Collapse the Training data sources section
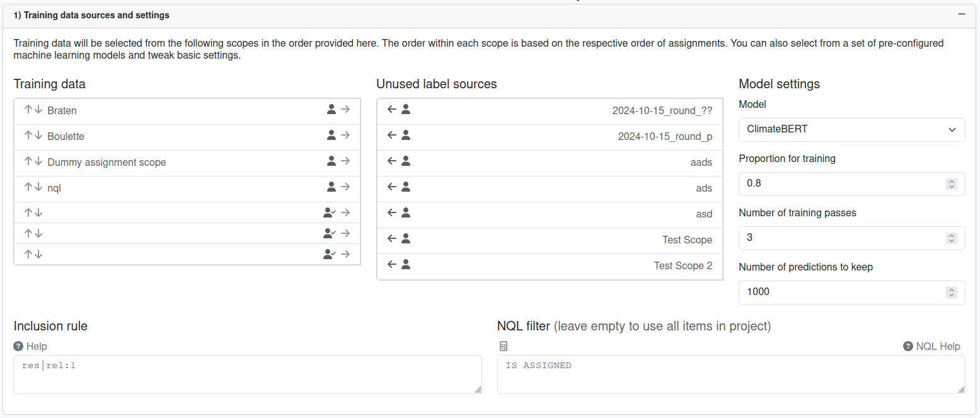This screenshot has height=418, width=980. tap(962, 14)
